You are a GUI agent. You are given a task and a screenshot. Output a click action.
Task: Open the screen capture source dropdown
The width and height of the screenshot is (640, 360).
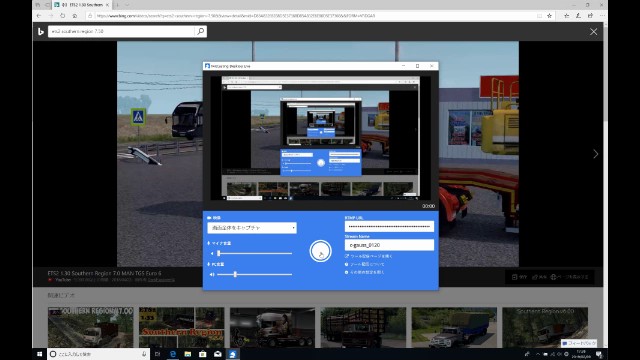tap(252, 228)
